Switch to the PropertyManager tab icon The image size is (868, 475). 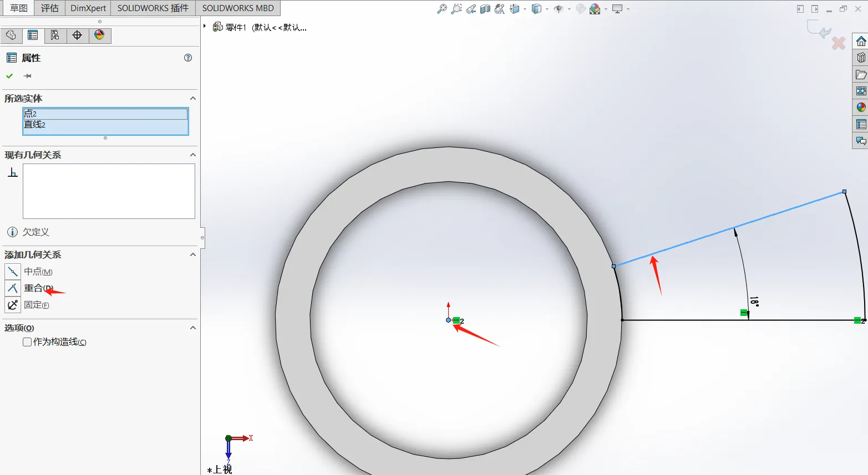pyautogui.click(x=33, y=35)
